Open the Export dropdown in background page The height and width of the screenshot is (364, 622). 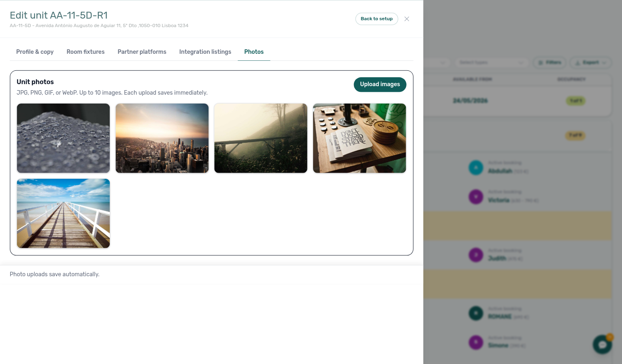(x=591, y=62)
